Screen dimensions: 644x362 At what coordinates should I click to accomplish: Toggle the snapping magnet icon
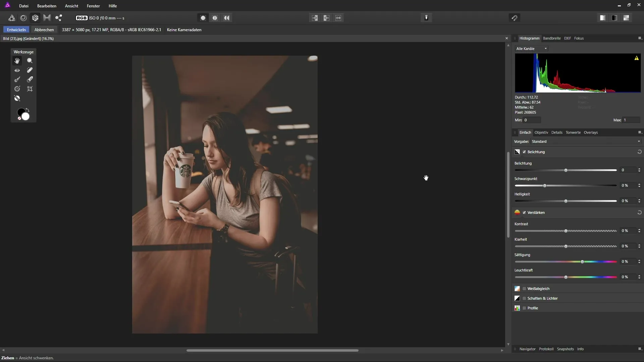tap(515, 18)
